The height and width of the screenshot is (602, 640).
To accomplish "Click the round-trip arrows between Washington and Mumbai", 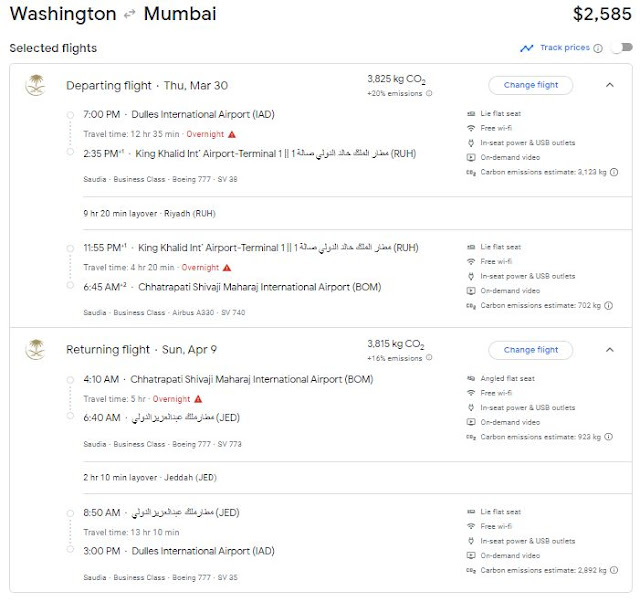I will [x=130, y=15].
